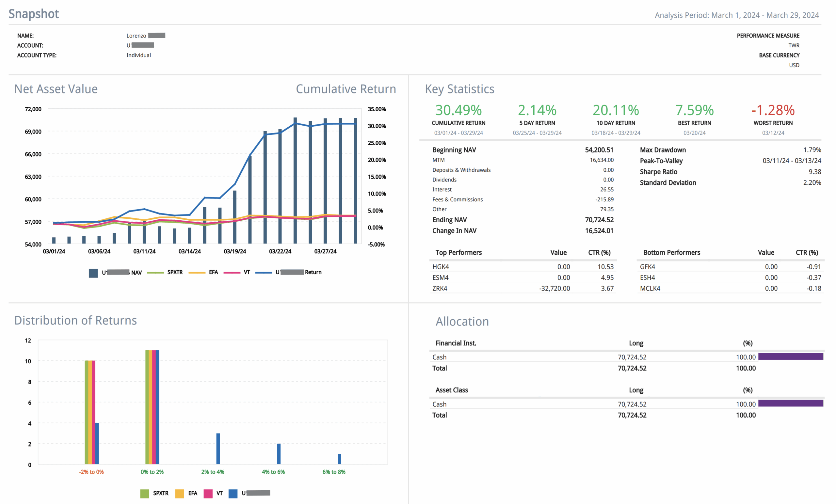Click the purple Asset Class Cash bar
Viewport: 836px width, 504px height.
coord(791,403)
